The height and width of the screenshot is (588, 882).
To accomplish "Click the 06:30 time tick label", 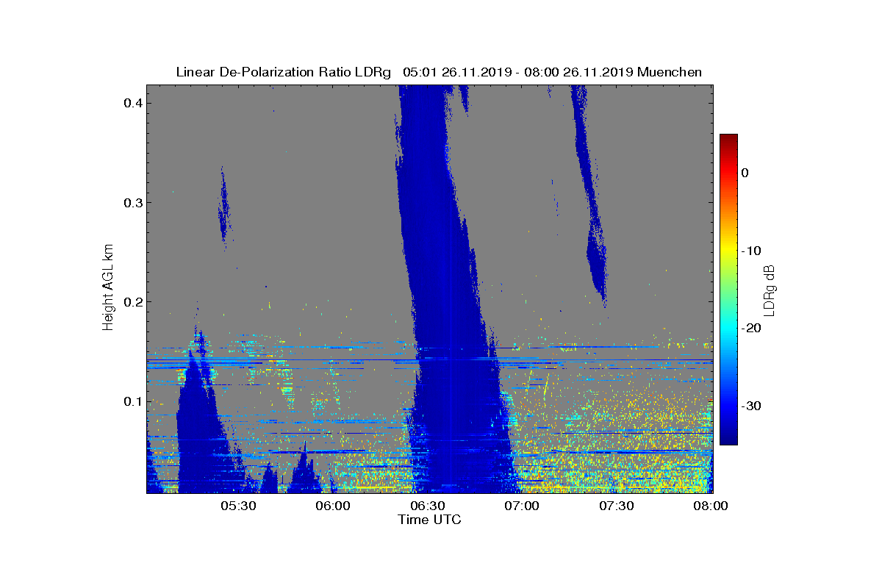I will [x=428, y=506].
